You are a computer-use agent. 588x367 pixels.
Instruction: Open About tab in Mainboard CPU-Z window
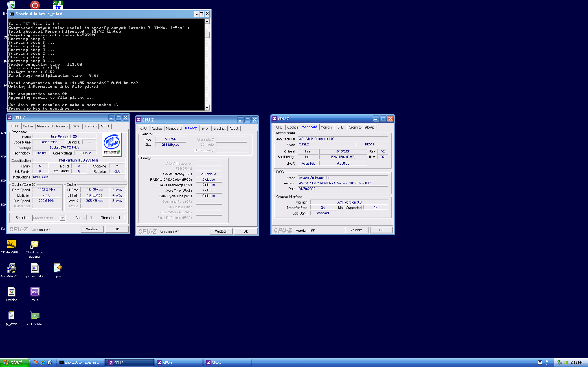(370, 127)
